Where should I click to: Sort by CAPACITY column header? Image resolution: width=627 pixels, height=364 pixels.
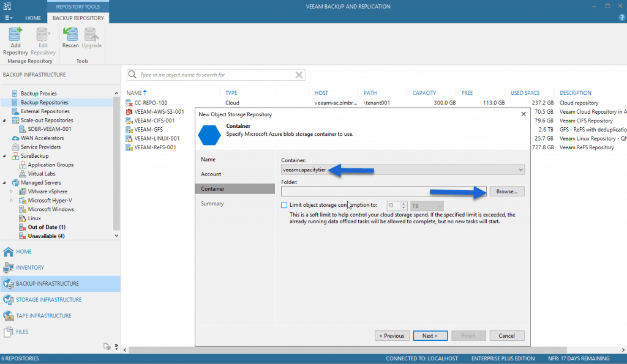(x=424, y=93)
